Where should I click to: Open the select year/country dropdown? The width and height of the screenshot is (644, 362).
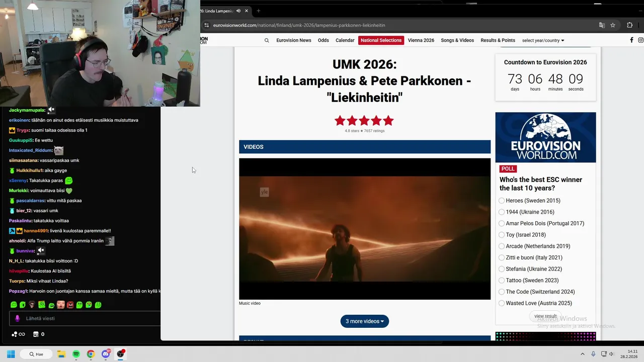click(543, 40)
